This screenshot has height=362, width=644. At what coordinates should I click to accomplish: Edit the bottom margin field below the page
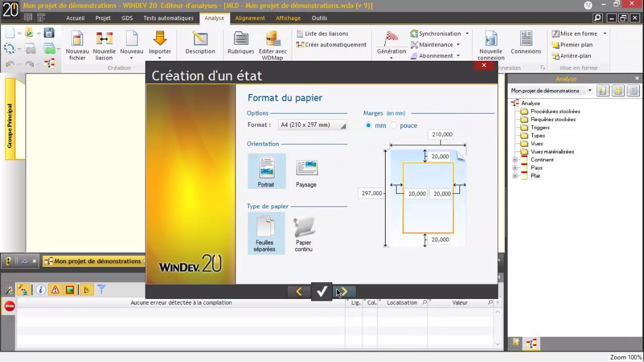coord(440,239)
